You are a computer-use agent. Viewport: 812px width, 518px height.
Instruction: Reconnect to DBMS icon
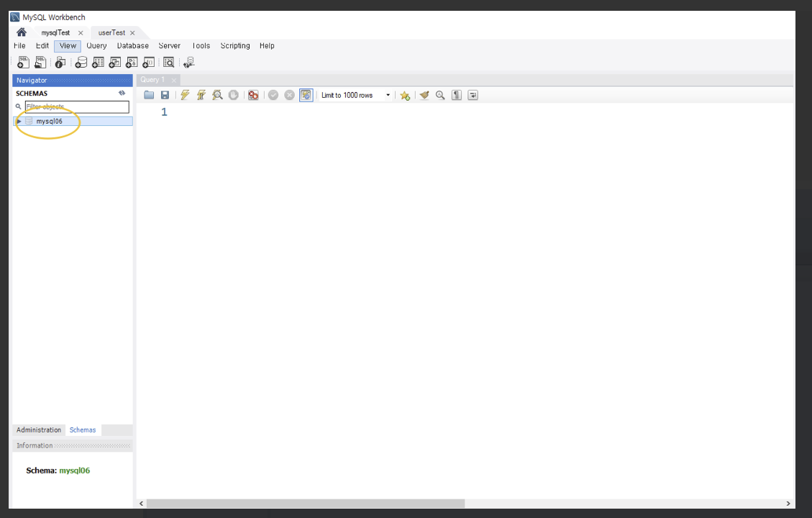tap(189, 63)
